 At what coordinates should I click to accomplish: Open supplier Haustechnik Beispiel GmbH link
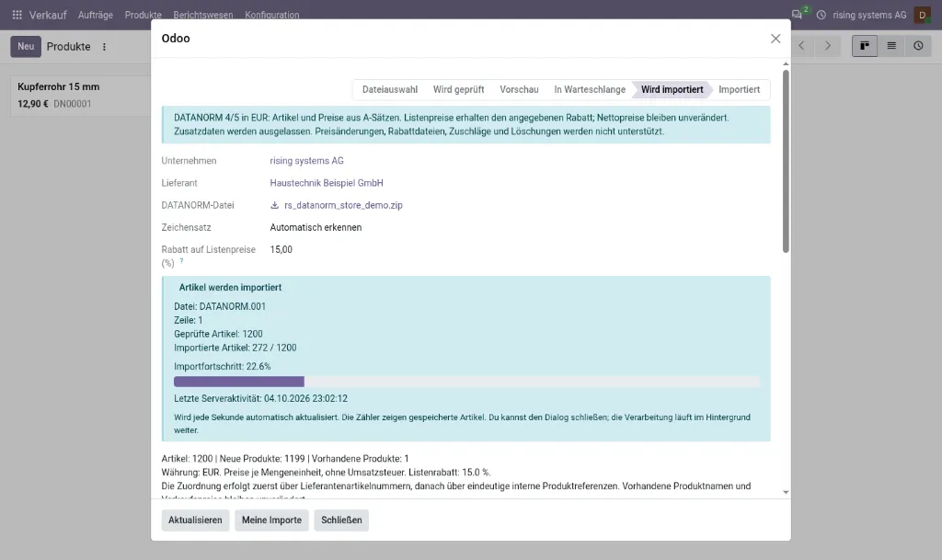point(327,183)
